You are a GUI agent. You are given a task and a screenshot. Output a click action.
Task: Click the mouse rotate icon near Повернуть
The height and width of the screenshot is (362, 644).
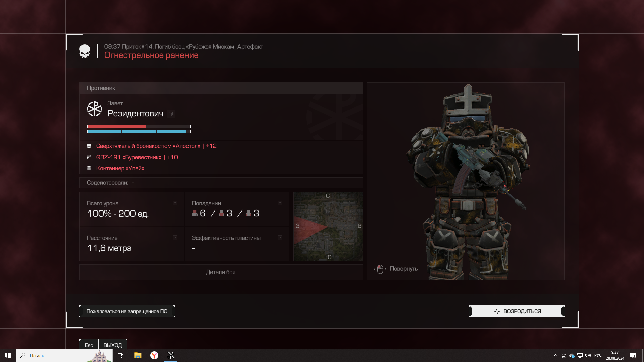(x=380, y=269)
